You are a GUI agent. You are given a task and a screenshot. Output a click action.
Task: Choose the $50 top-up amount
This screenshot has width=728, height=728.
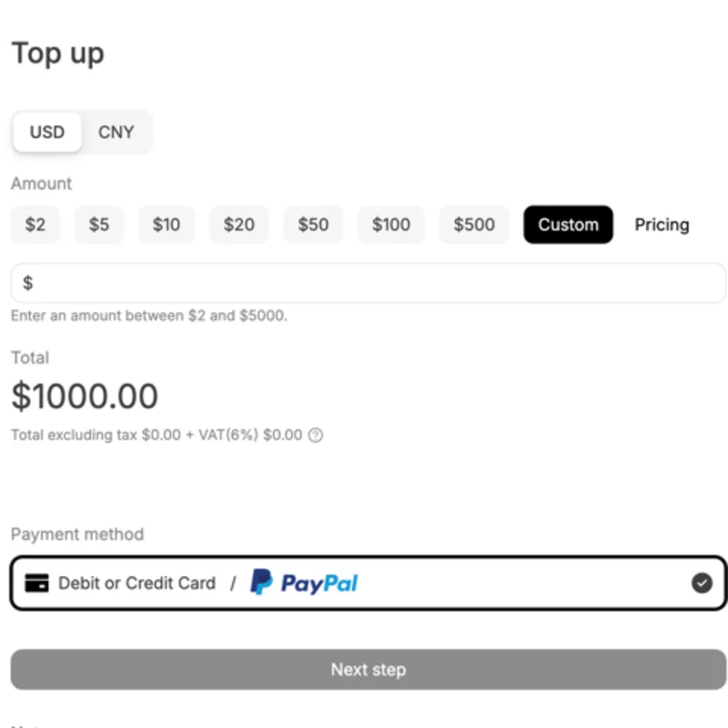313,225
